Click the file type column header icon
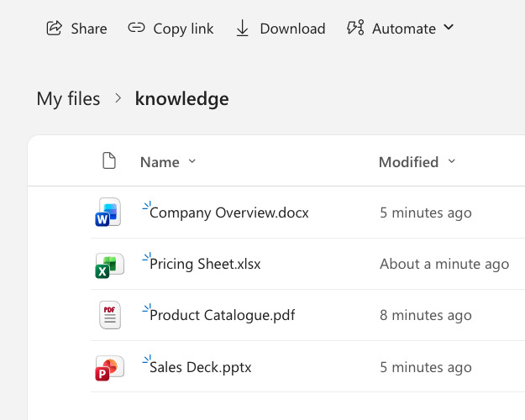Viewport: 525px width, 420px height. [x=109, y=160]
